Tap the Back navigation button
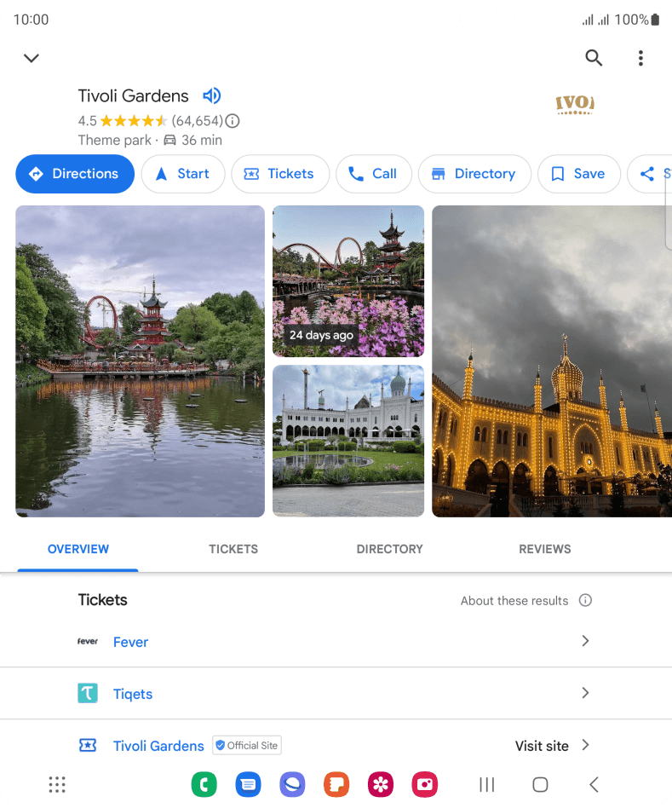 [x=594, y=785]
